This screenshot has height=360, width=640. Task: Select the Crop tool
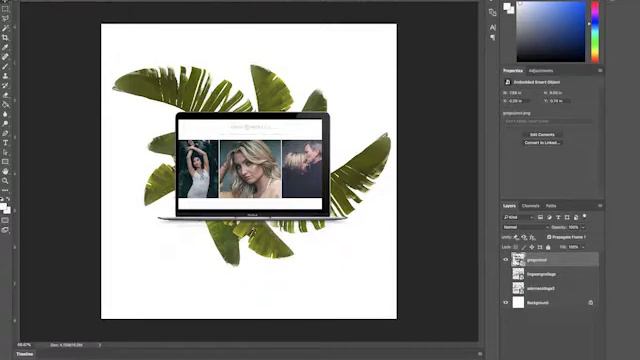pos(5,38)
